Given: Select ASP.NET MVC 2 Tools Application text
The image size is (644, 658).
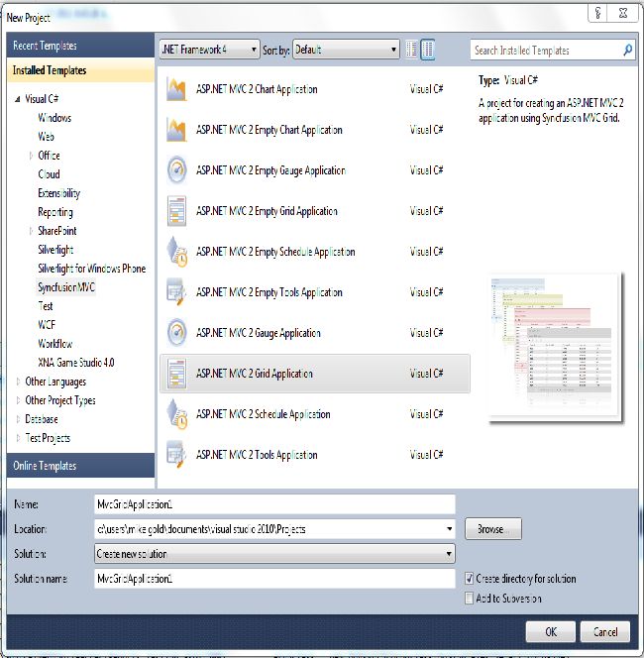Looking at the screenshot, I should [257, 455].
